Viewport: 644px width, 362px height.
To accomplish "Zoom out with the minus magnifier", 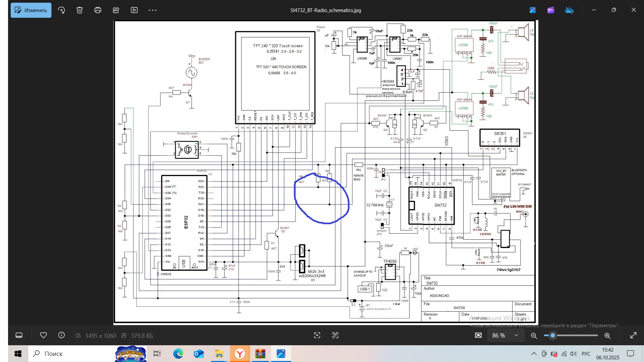I will [x=534, y=336].
